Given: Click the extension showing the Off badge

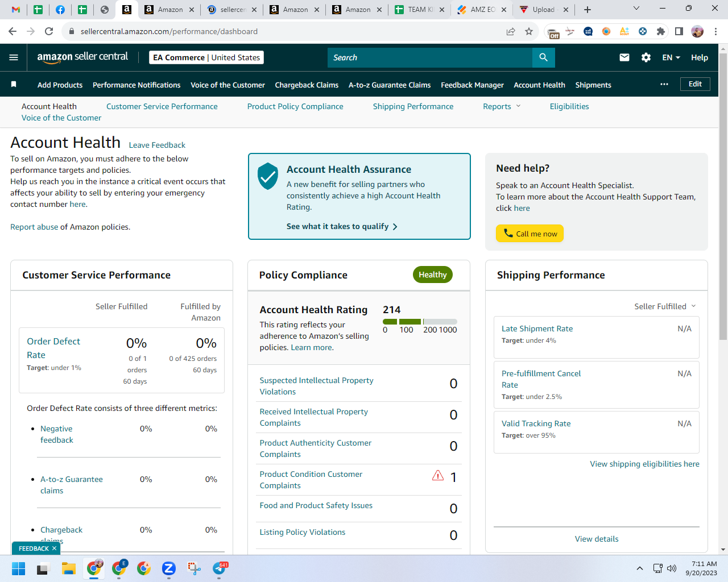Looking at the screenshot, I should [x=553, y=32].
